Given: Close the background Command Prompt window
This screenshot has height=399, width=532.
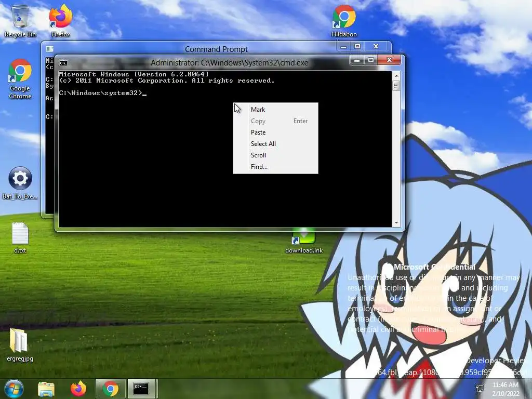Looking at the screenshot, I should [376, 46].
